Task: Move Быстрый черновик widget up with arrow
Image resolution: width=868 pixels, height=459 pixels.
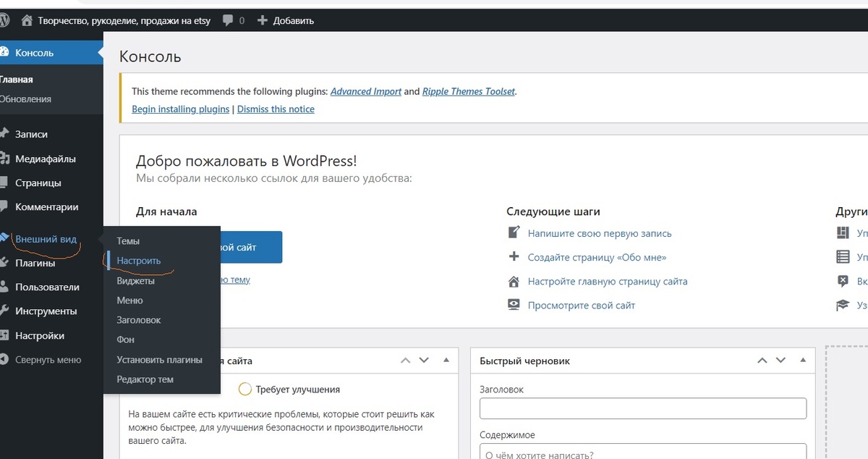Action: [x=762, y=360]
